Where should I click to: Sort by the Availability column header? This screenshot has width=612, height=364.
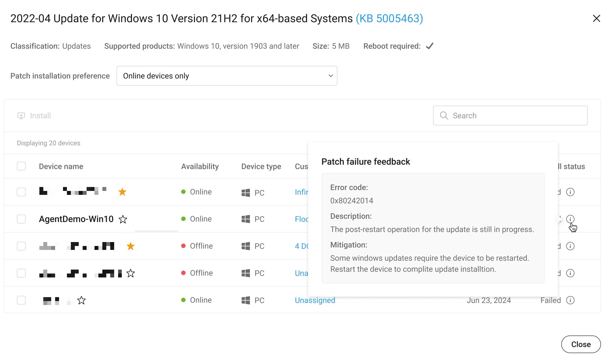(x=200, y=167)
